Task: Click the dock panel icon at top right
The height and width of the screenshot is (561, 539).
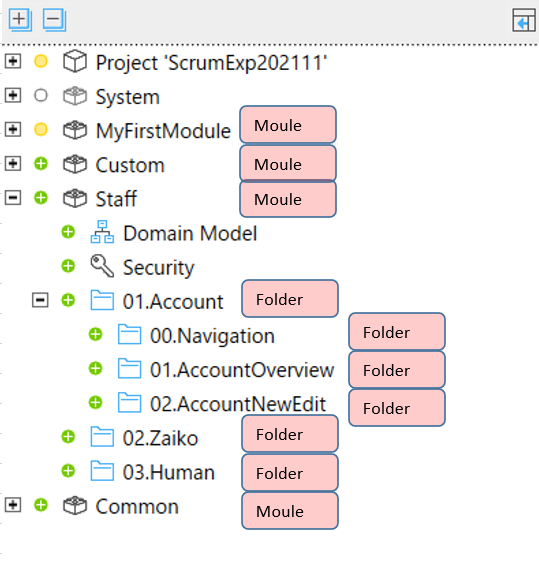Action: point(524,20)
